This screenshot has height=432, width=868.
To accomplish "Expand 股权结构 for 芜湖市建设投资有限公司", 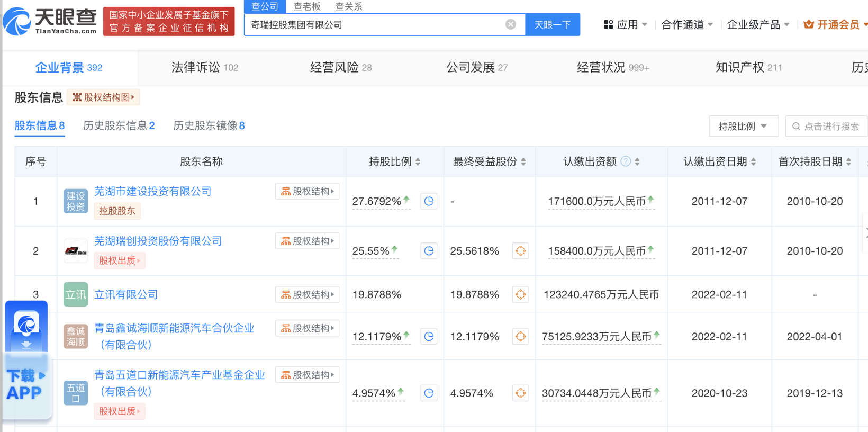I will tap(308, 192).
